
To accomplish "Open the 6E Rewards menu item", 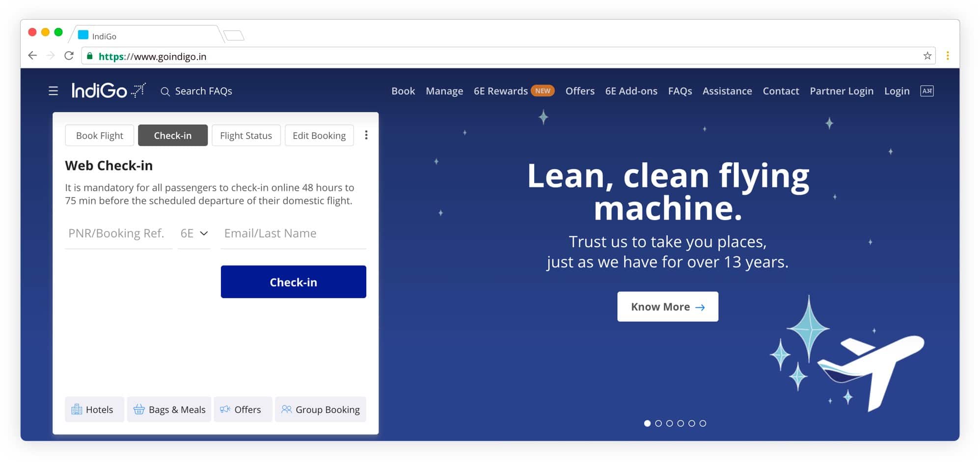I will point(500,91).
